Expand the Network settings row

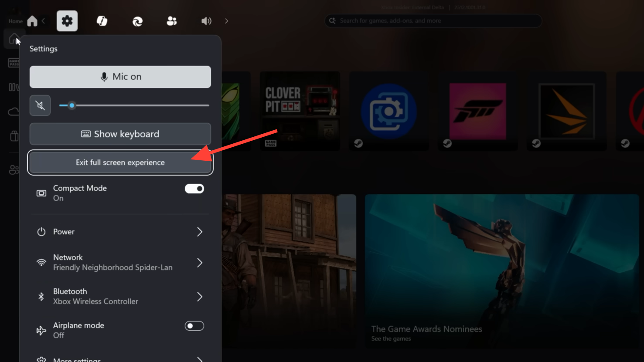coord(120,262)
